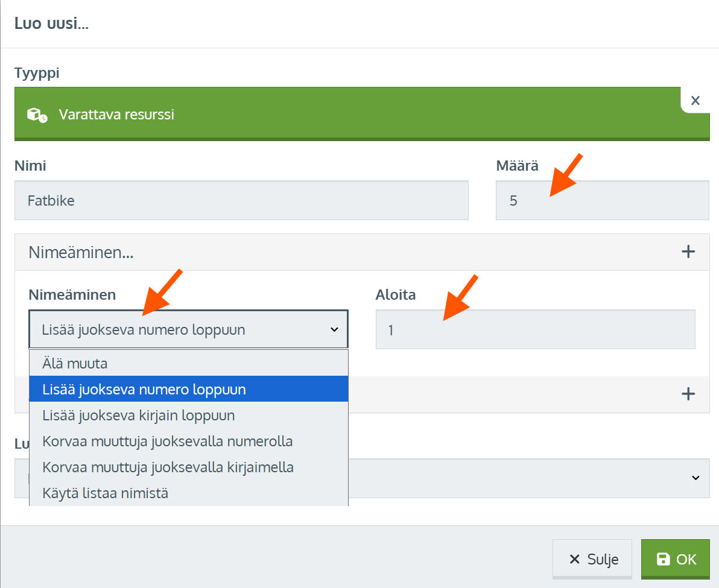Click the Aloita start number field
Image resolution: width=719 pixels, height=588 pixels.
click(x=535, y=330)
